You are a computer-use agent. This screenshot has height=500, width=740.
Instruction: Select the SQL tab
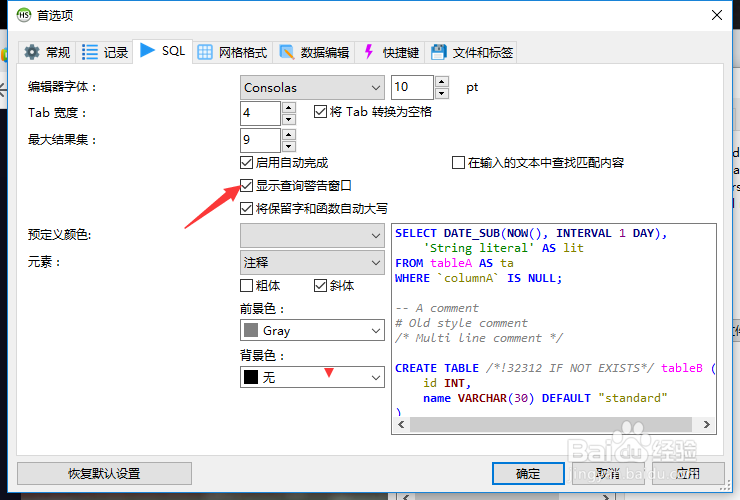(162, 51)
